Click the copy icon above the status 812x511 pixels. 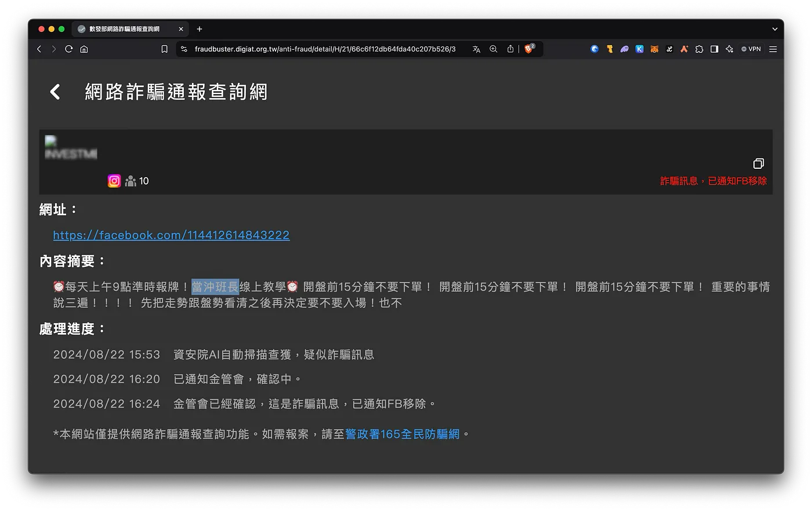(x=759, y=164)
